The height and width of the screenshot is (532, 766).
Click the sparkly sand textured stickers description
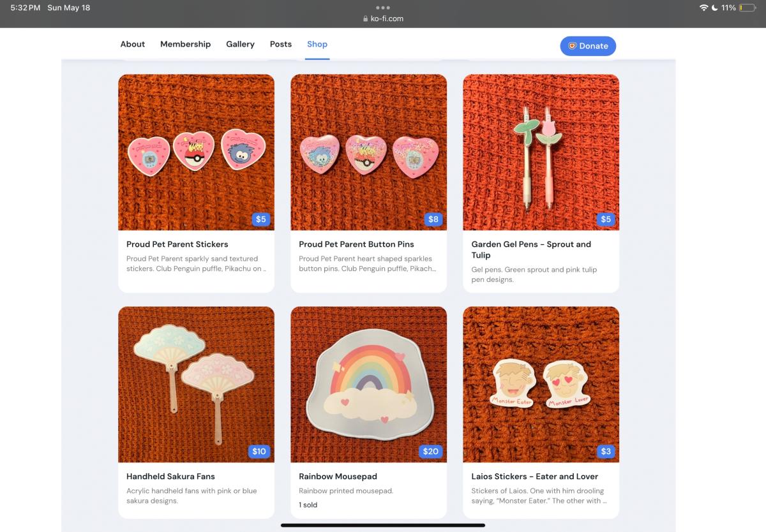tap(196, 263)
